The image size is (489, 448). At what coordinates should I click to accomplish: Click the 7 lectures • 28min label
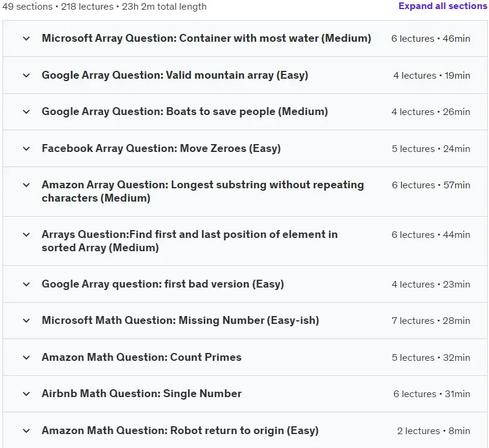click(431, 320)
